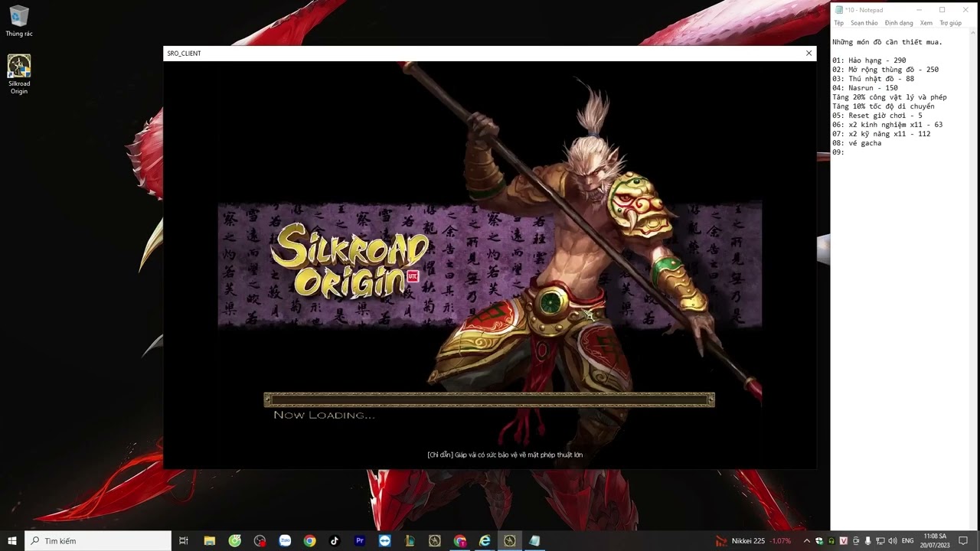The width and height of the screenshot is (980, 551).
Task: Open the Nikkei 225 news widget
Action: tap(753, 541)
